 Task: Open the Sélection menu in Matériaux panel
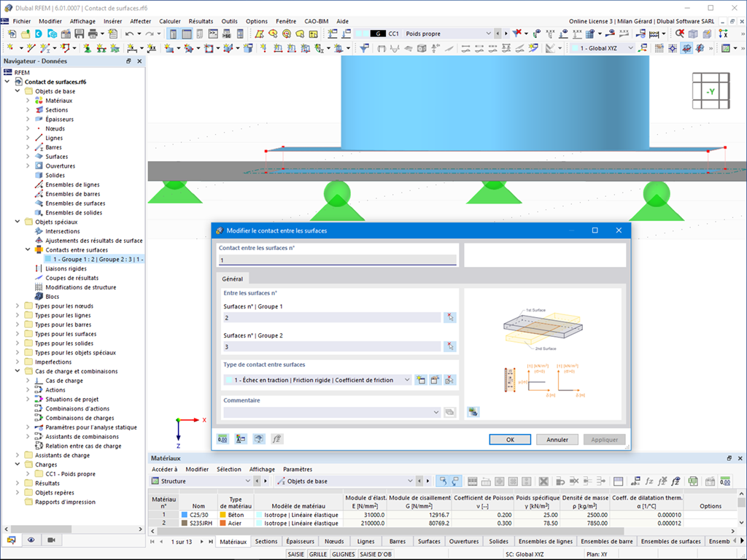[x=228, y=470]
